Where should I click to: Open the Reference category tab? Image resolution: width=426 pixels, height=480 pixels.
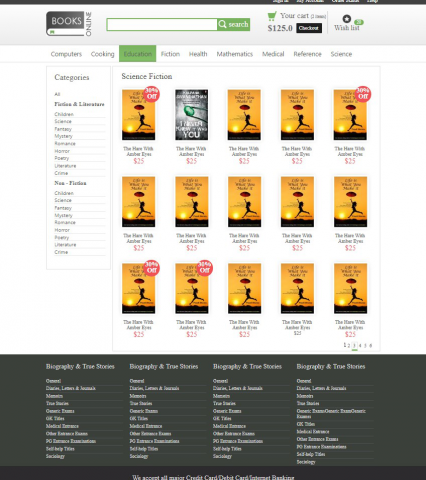[x=307, y=54]
